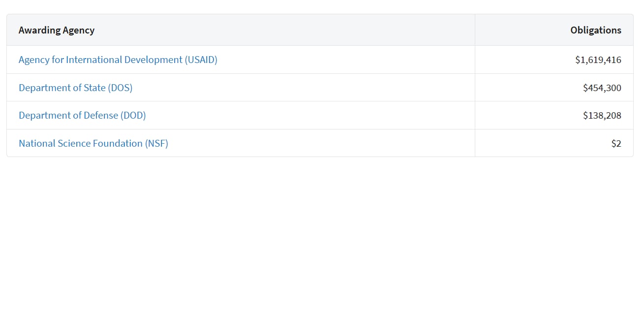Image resolution: width=644 pixels, height=319 pixels.
Task: Click the Obligations column header
Action: [x=596, y=30]
